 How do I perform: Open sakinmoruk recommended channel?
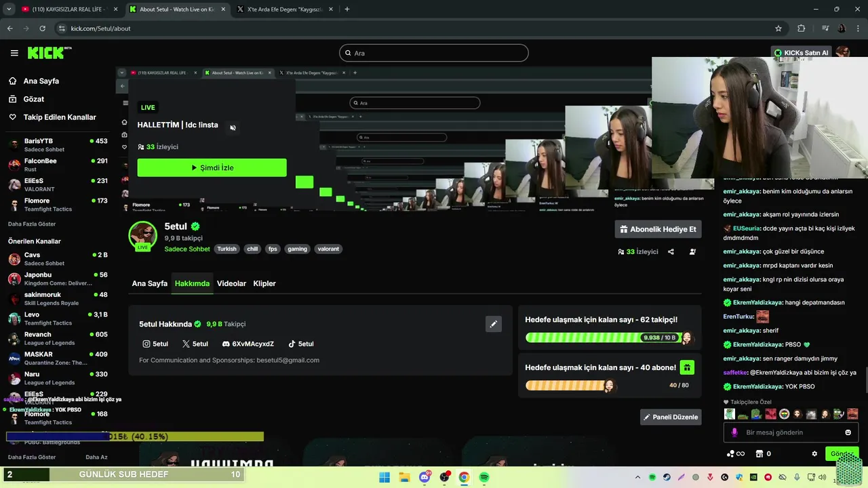point(58,298)
